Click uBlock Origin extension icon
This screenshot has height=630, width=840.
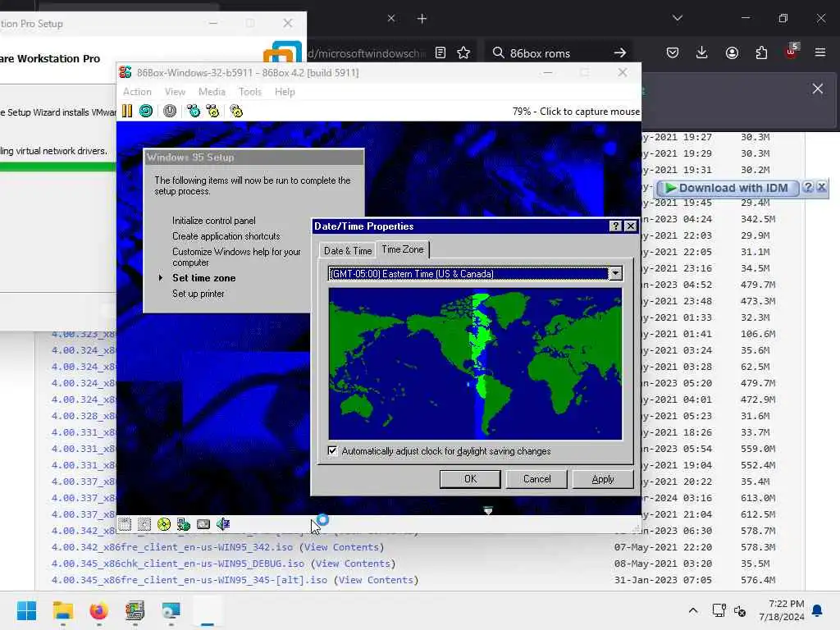792,52
